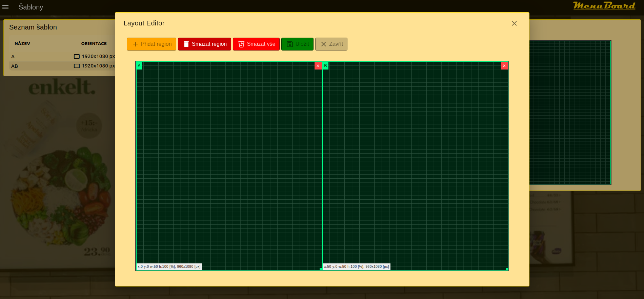This screenshot has height=299, width=644.
Task: Select the region B label tag
Action: click(325, 66)
